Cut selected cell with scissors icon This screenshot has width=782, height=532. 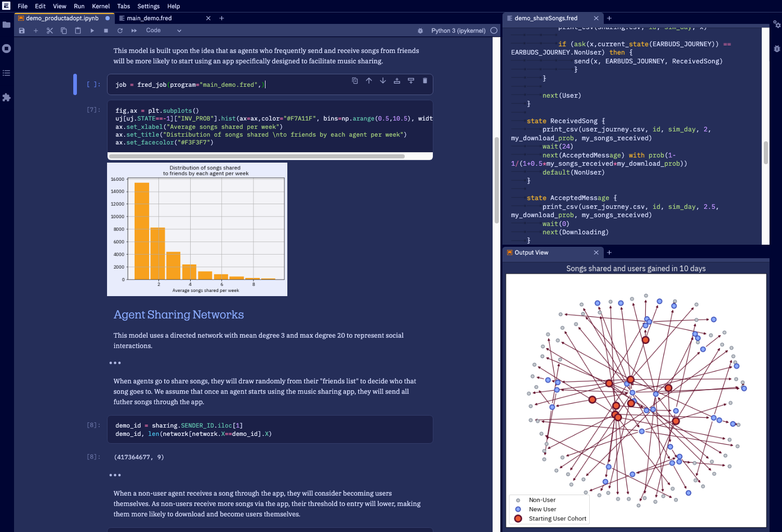(50, 31)
